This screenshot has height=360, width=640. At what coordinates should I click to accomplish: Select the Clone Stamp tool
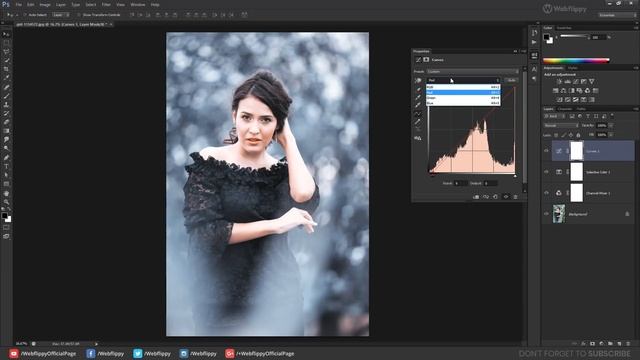(x=6, y=105)
